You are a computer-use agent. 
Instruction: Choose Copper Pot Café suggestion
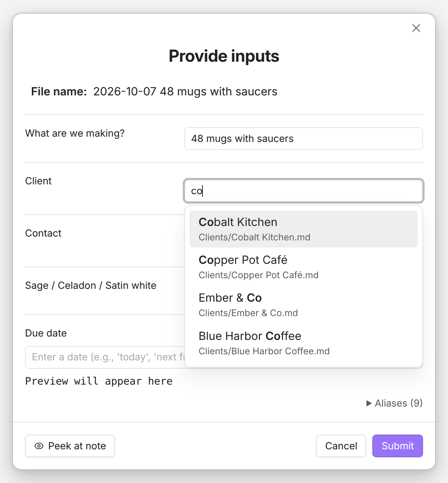[x=303, y=267]
